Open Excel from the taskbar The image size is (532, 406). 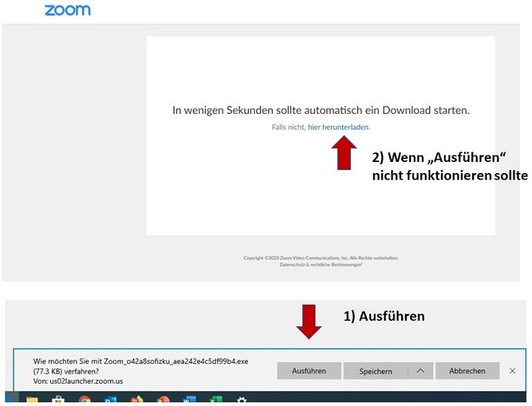pos(216,400)
